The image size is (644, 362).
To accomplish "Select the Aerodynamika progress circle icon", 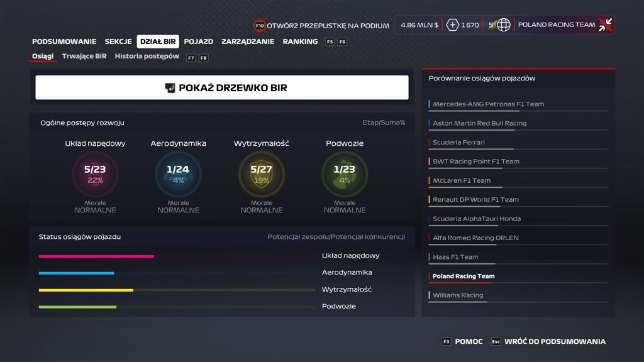I will click(178, 174).
